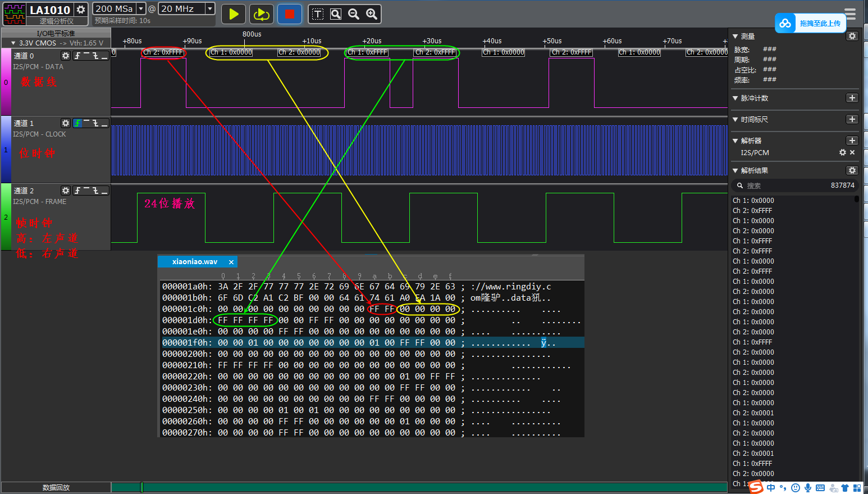Set high level trigger on channel 1
The height and width of the screenshot is (494, 868).
(x=86, y=123)
